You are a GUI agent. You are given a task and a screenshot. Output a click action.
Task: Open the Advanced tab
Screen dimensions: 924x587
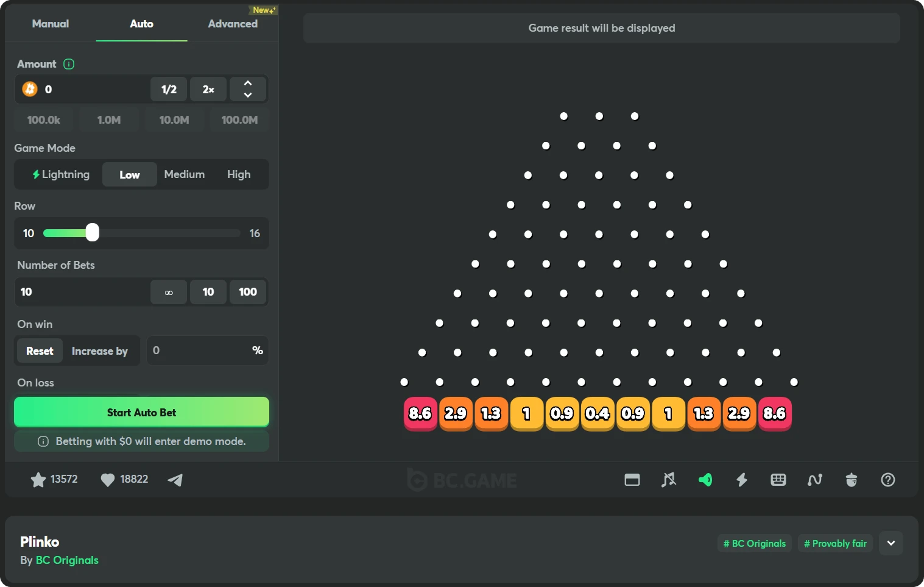(233, 24)
